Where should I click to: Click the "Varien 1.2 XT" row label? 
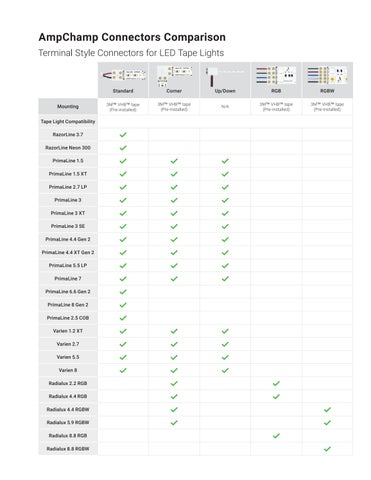point(68,331)
